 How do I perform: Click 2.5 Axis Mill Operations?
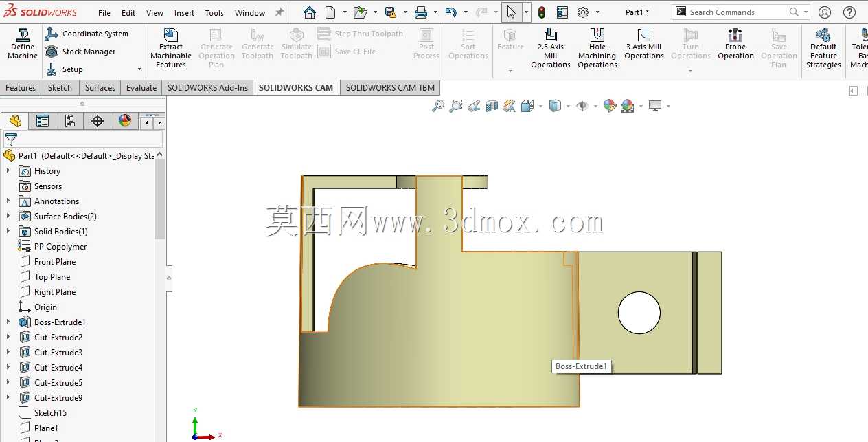[551, 48]
